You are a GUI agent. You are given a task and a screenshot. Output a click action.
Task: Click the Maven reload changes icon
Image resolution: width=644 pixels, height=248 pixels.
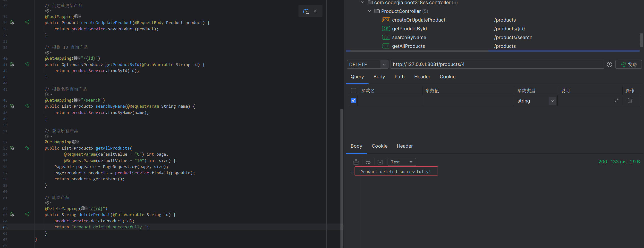point(306,11)
